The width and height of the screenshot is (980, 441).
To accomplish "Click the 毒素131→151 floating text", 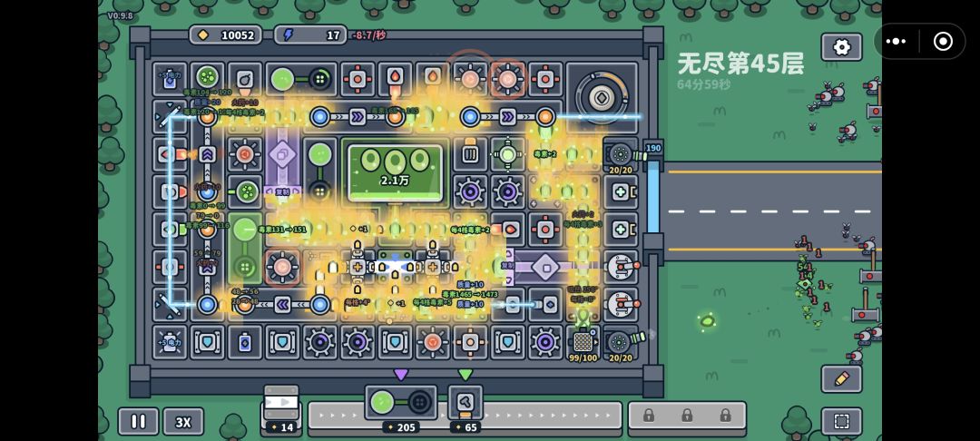I will pos(282,230).
